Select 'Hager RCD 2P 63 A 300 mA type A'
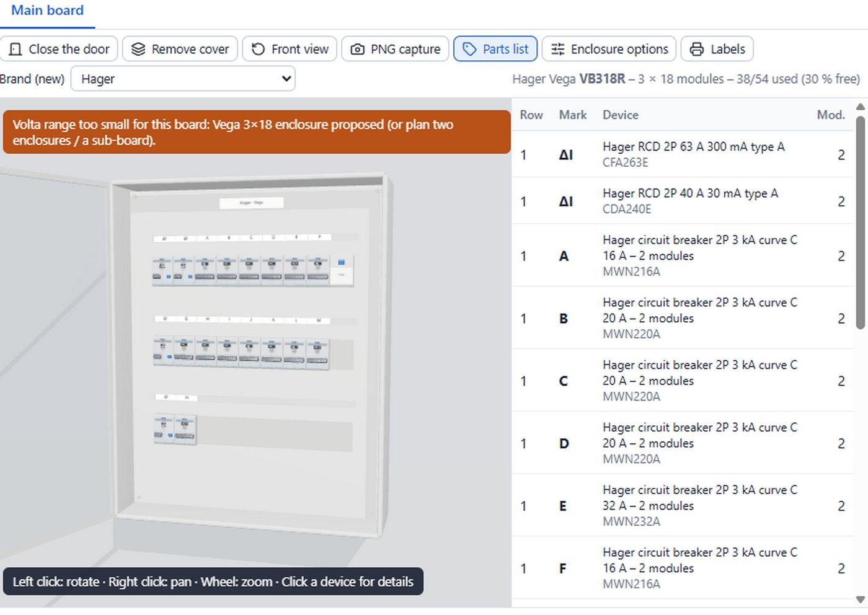 [694, 147]
